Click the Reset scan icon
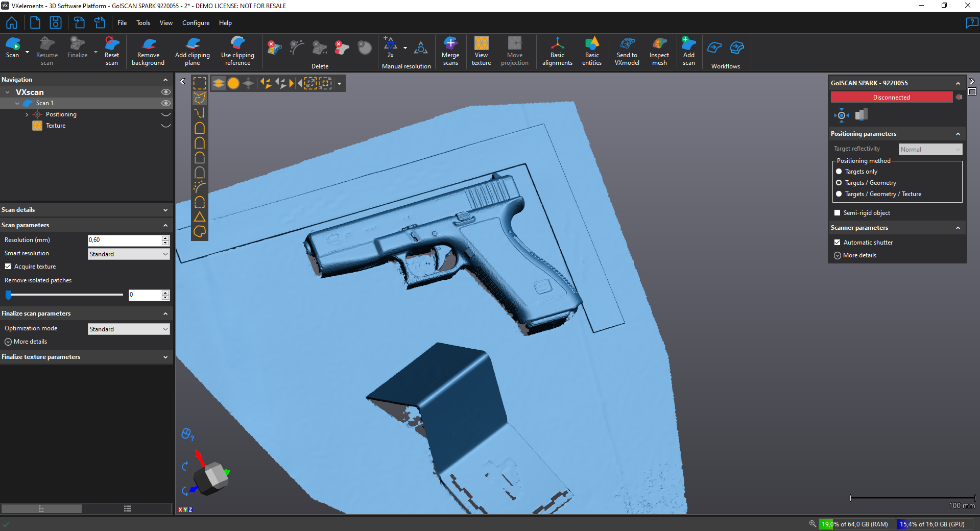The image size is (980, 531). coord(111,51)
